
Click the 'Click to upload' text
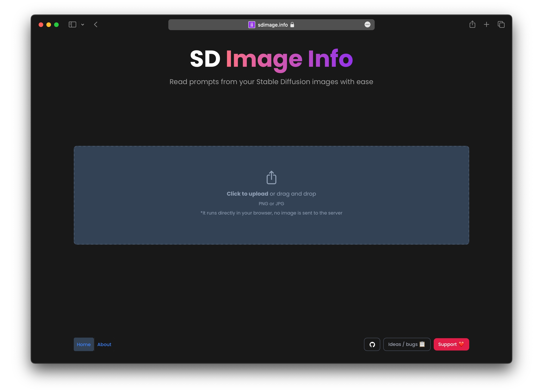[x=247, y=194]
